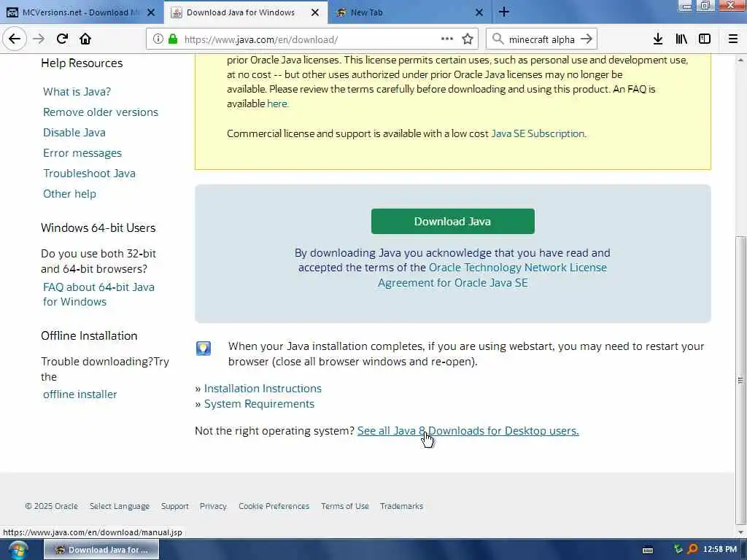Submit search with the arrow button
This screenshot has height=560, width=747.
587,39
